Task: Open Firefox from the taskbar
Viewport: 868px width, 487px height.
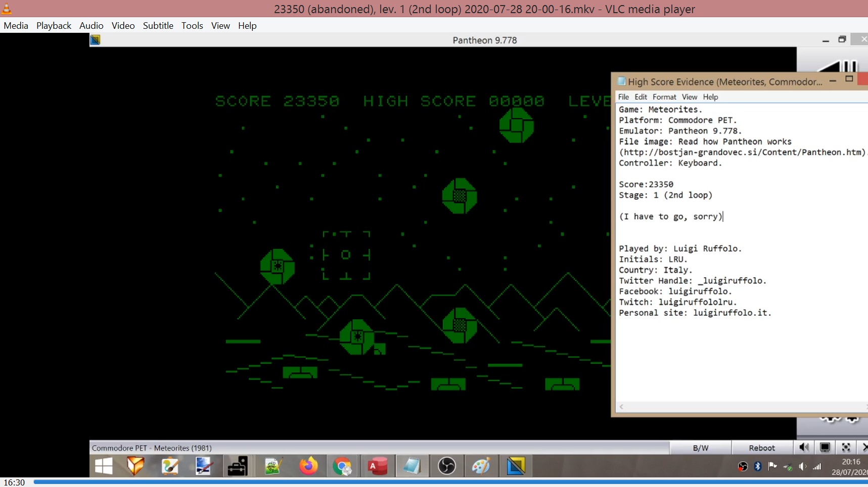Action: tap(308, 466)
